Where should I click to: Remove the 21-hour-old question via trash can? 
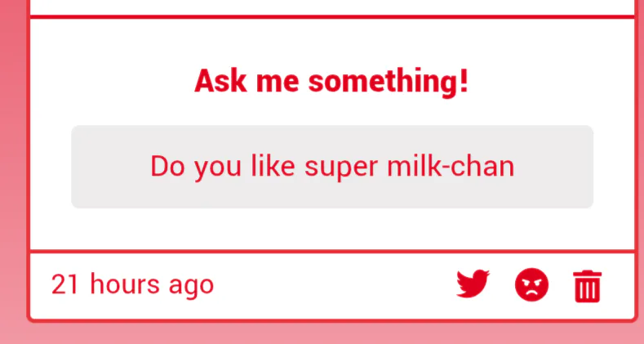(588, 286)
